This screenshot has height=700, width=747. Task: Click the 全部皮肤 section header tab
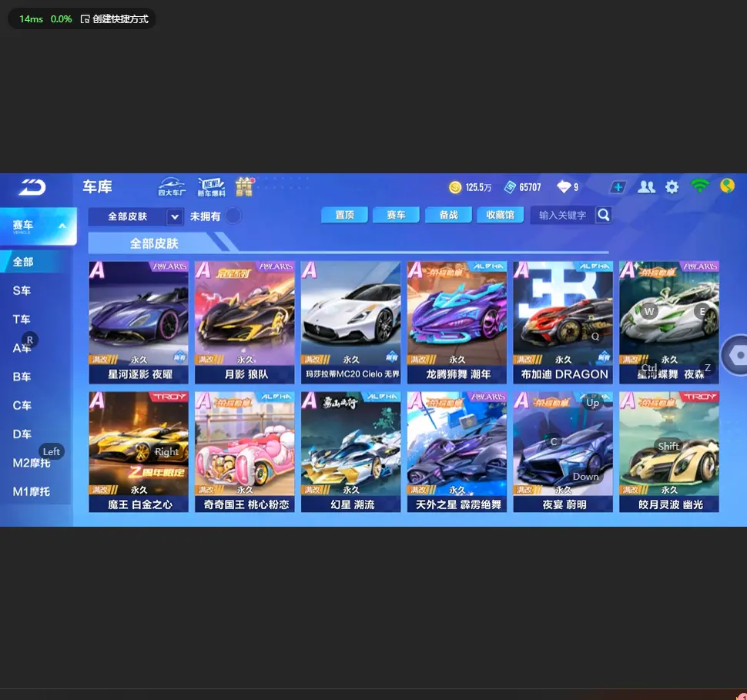tap(154, 243)
